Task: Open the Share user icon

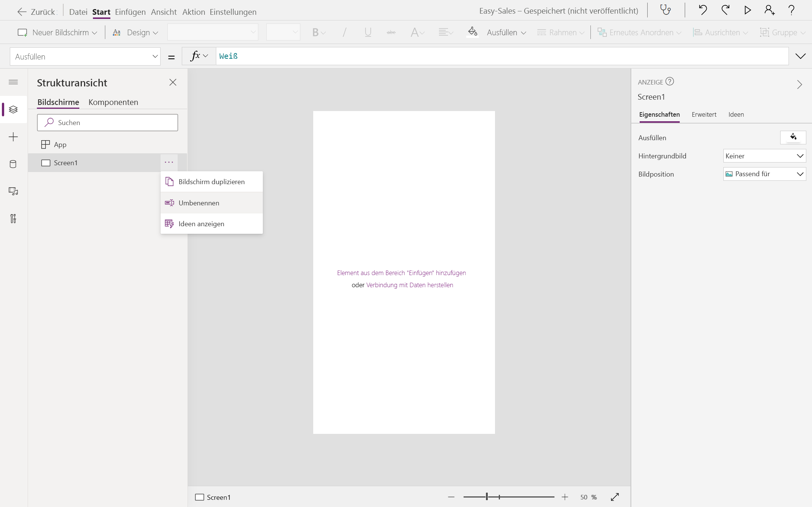Action: click(x=769, y=10)
